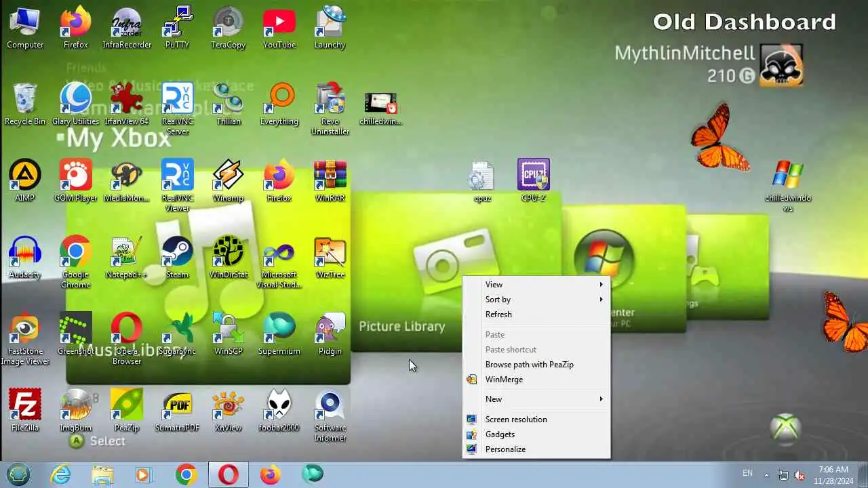Select the Trillian desktop icon

(229, 104)
